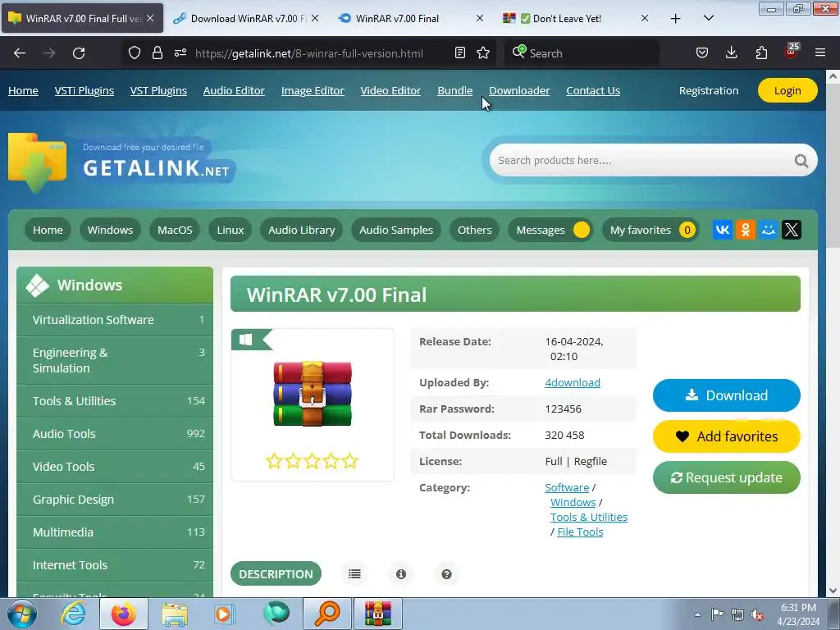Click the Add favorites button
Viewport: 840px width, 630px height.
pyautogui.click(x=727, y=436)
